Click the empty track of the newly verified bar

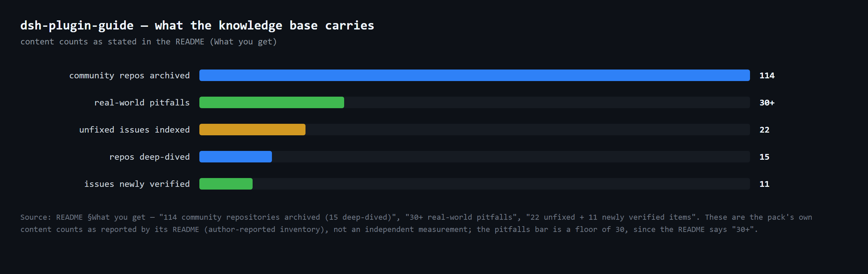(x=501, y=184)
